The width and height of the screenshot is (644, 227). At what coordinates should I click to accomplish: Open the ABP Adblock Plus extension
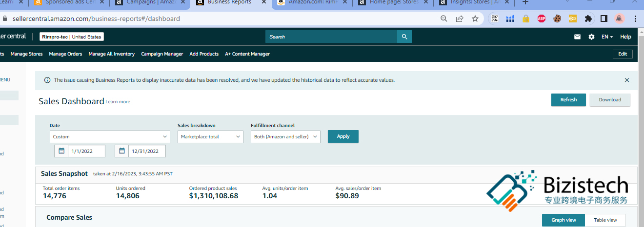(x=541, y=19)
